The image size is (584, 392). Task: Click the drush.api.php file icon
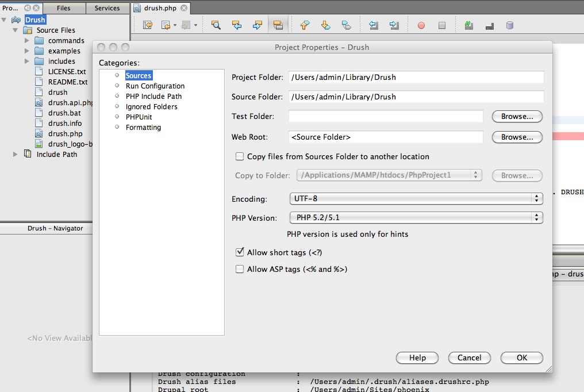pyautogui.click(x=39, y=102)
